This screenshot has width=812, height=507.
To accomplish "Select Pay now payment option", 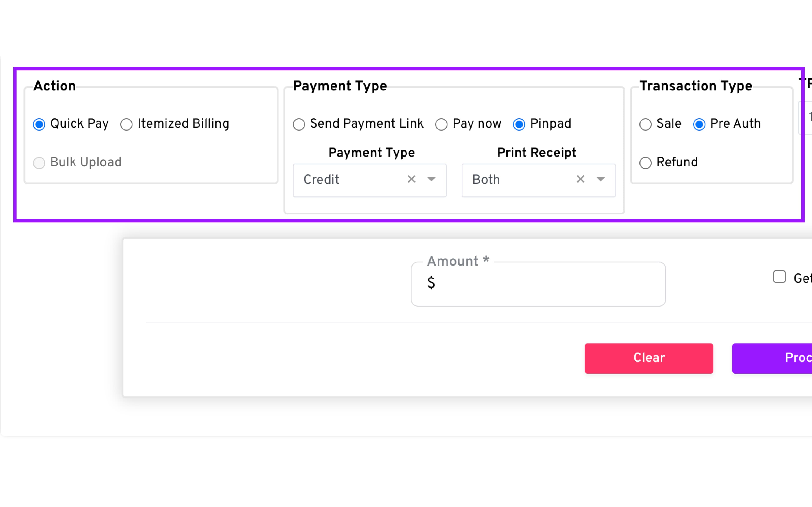I will click(x=441, y=124).
